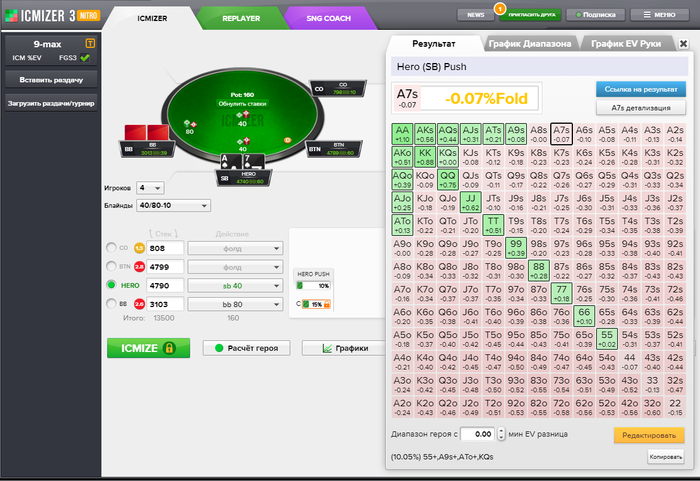Click the Пригласить друга button

click(x=532, y=15)
